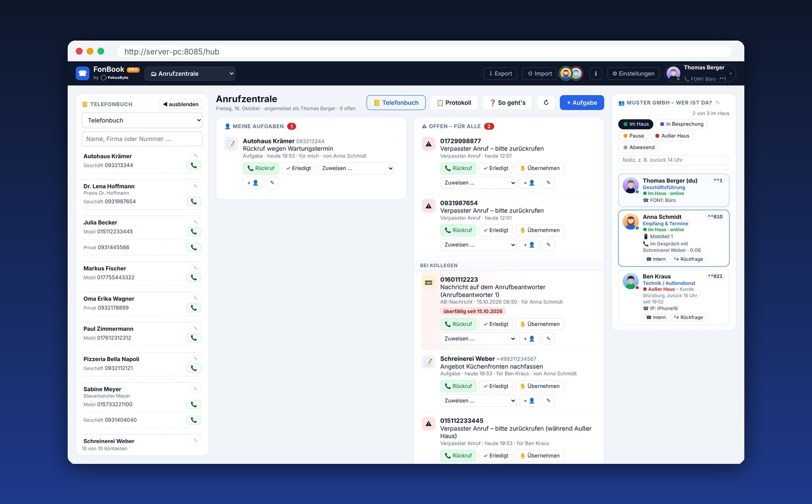Open Zuweisen dropdown for 01729998877 call

click(478, 183)
